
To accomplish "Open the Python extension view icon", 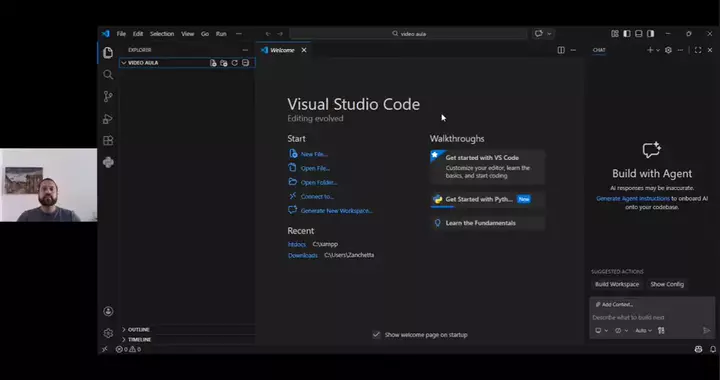I will pos(108,162).
